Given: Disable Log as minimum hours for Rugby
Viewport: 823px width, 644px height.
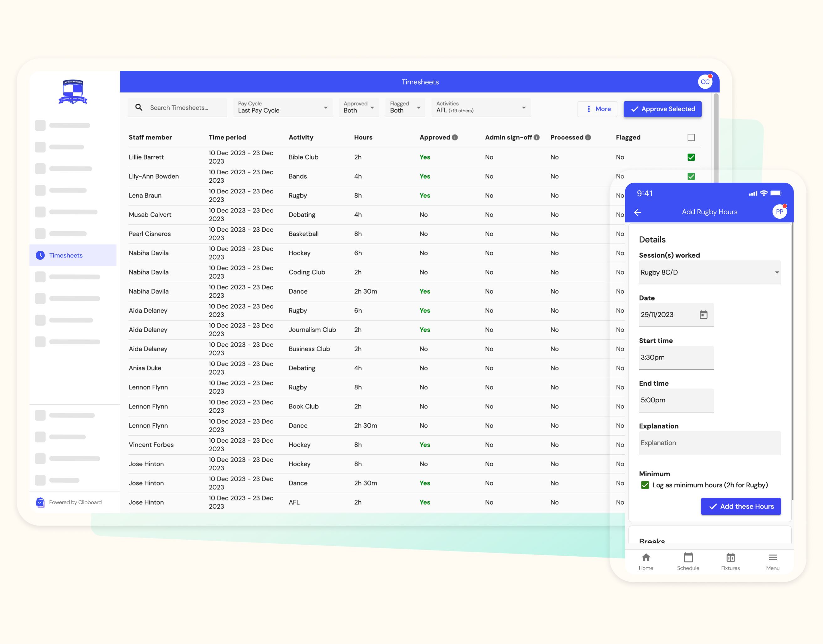Looking at the screenshot, I should (645, 485).
